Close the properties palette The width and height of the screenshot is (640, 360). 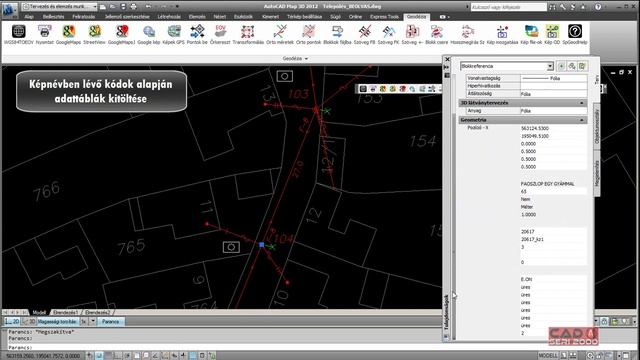coord(447,59)
